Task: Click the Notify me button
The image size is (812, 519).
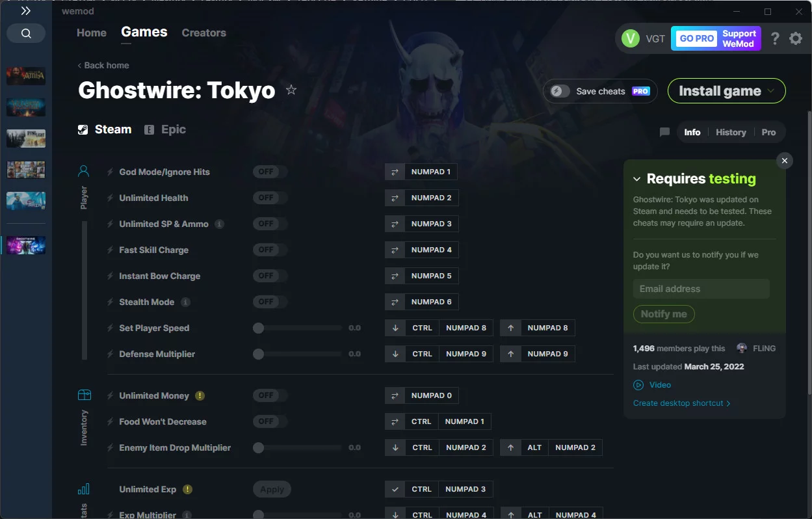Action: point(664,314)
